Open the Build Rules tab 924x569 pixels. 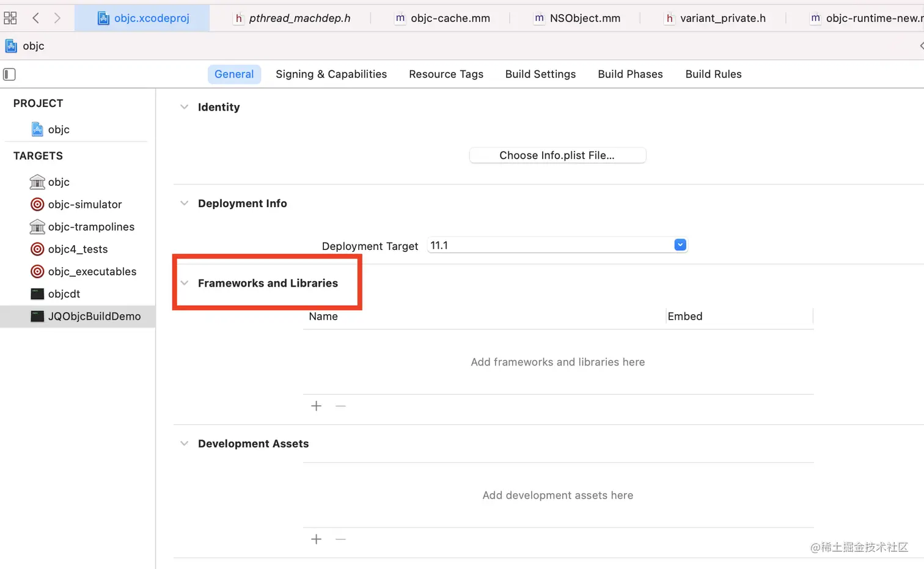coord(713,74)
